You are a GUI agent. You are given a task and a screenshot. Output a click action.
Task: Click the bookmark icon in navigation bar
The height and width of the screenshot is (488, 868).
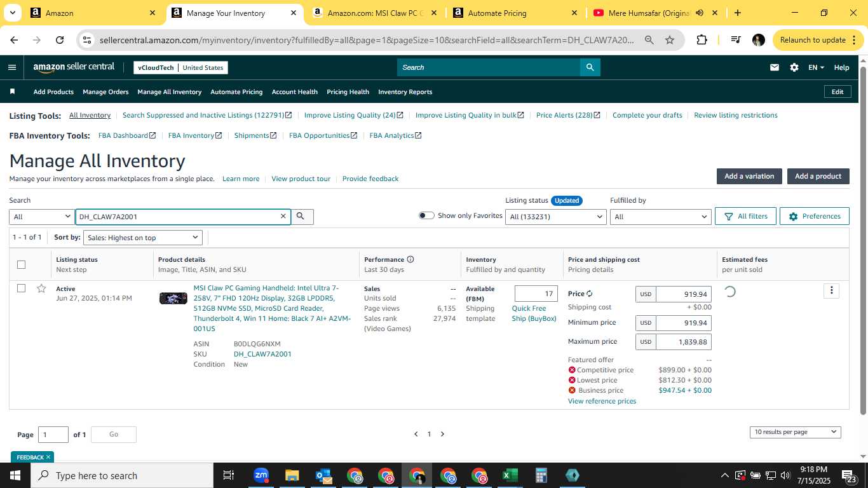(x=12, y=91)
